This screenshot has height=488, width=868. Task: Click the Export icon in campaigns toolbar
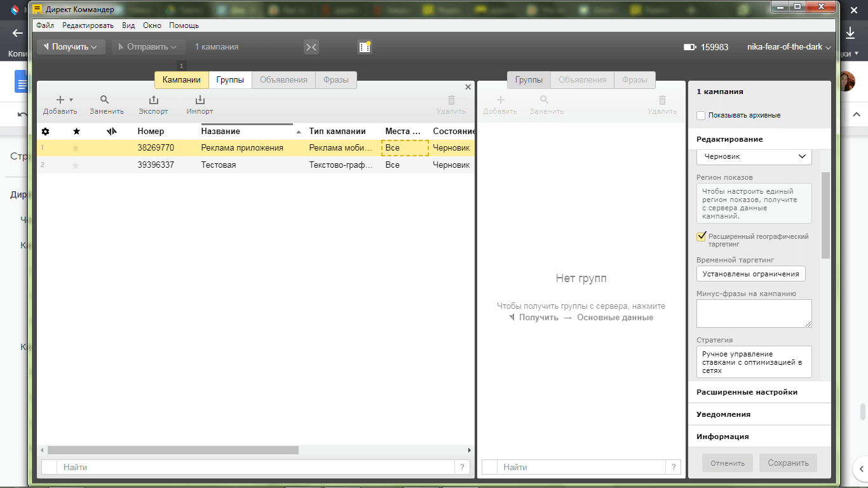click(153, 100)
